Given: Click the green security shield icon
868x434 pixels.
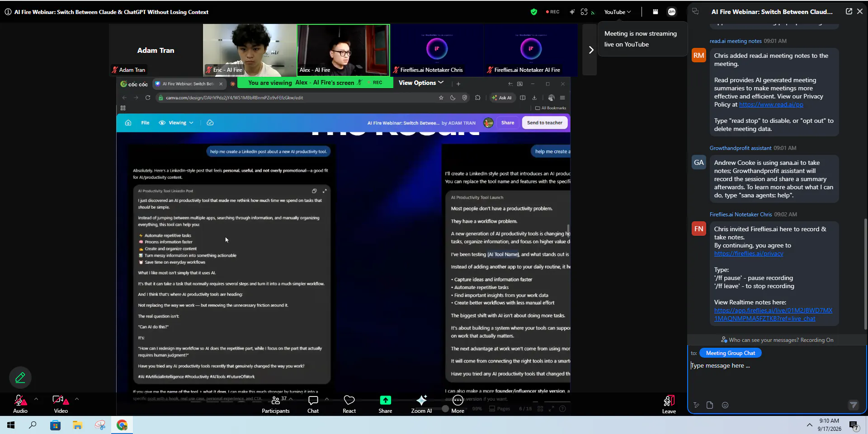Looking at the screenshot, I should 534,12.
